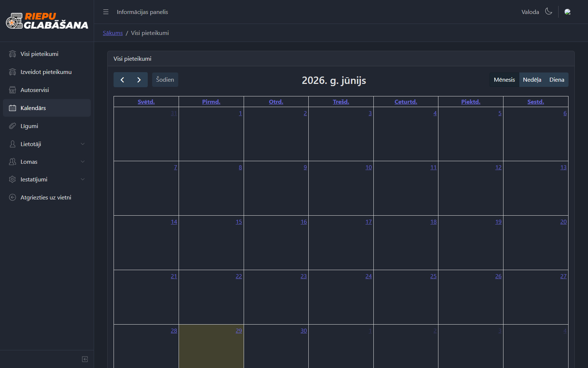Open Izveidot pieteikumu in the sidebar

47,72
